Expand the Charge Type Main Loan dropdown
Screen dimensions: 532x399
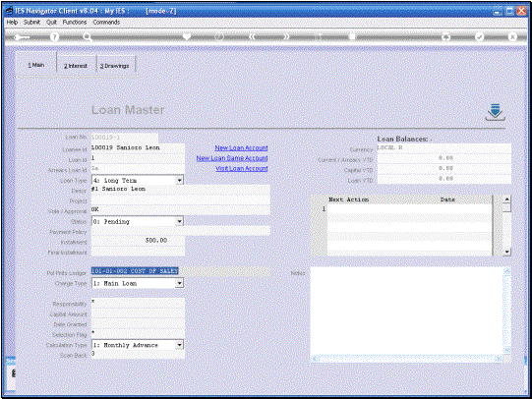point(180,283)
